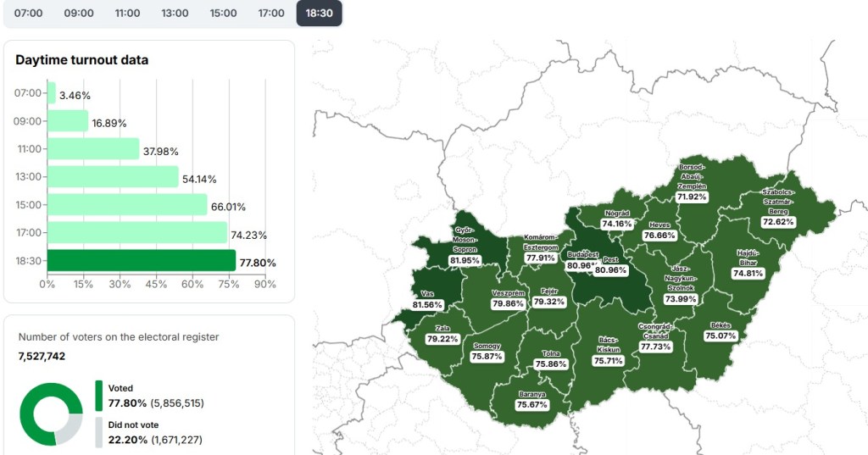
Task: Click the green Voted legend swatch
Action: (98, 395)
